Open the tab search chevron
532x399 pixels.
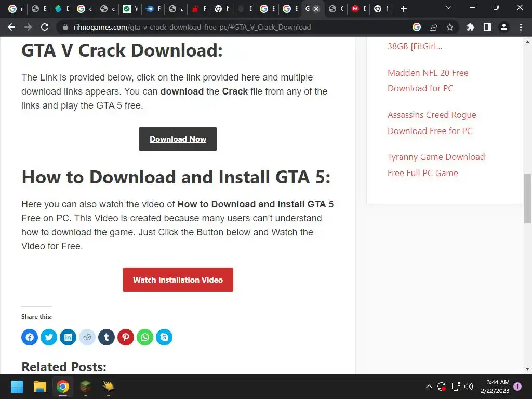pos(448,7)
